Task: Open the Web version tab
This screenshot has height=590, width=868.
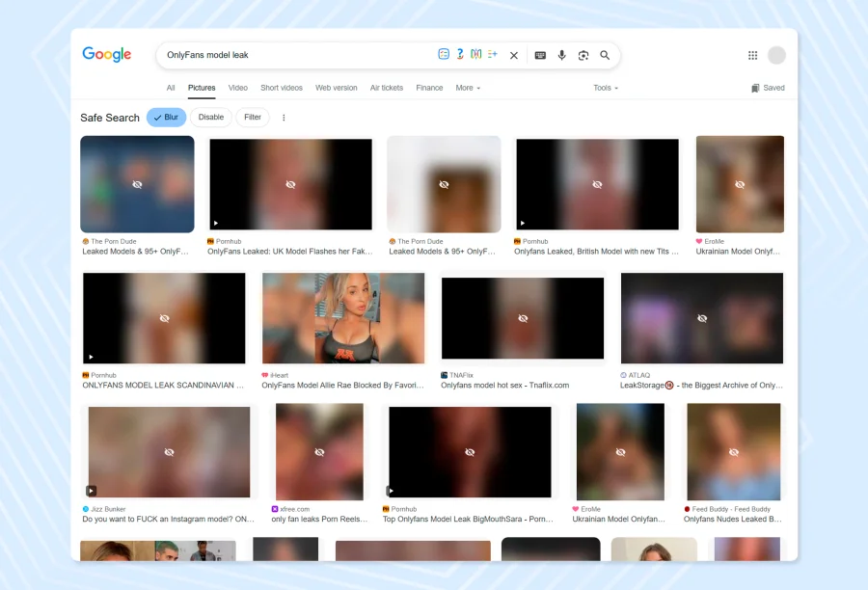Action: click(337, 88)
